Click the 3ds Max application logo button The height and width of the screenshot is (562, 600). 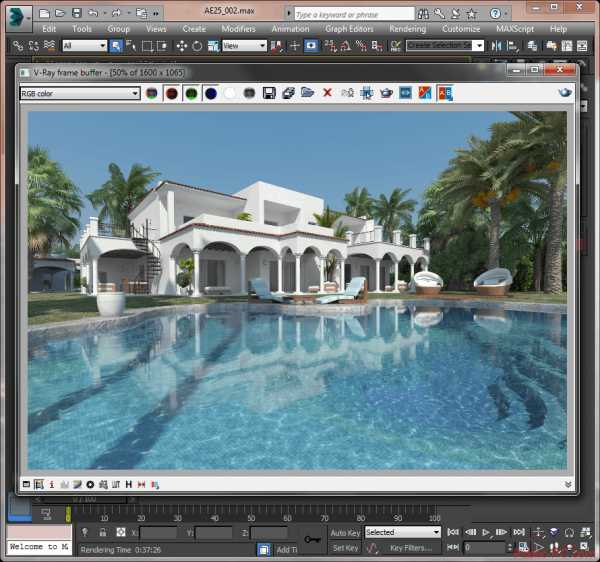18,18
